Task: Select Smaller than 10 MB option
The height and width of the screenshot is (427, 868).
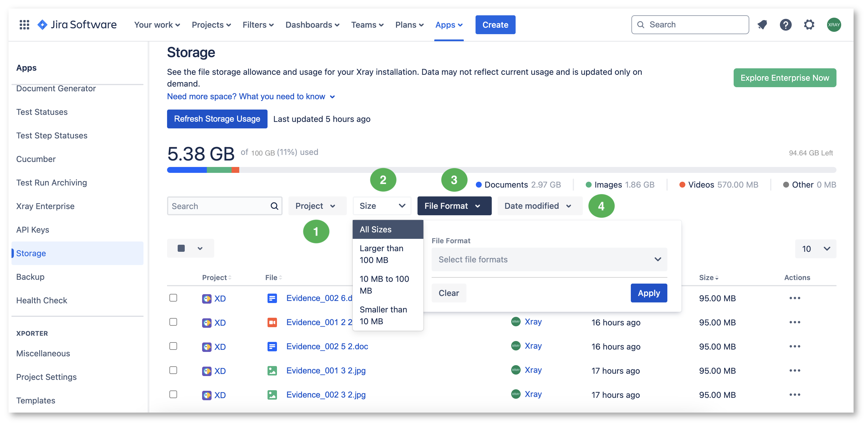Action: pyautogui.click(x=388, y=315)
